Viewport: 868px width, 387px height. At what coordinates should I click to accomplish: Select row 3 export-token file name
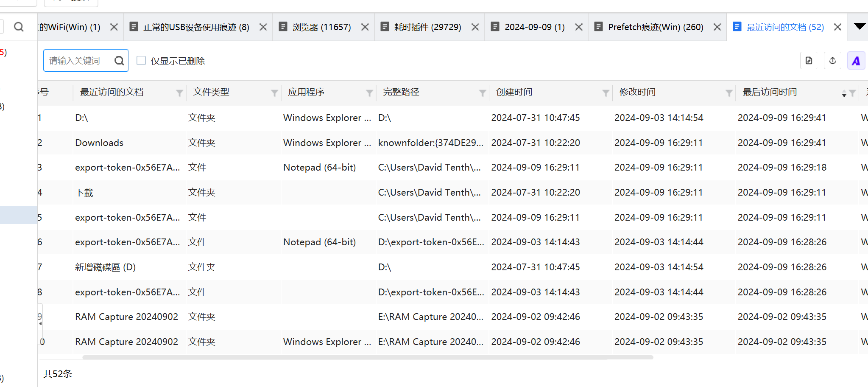click(x=128, y=167)
